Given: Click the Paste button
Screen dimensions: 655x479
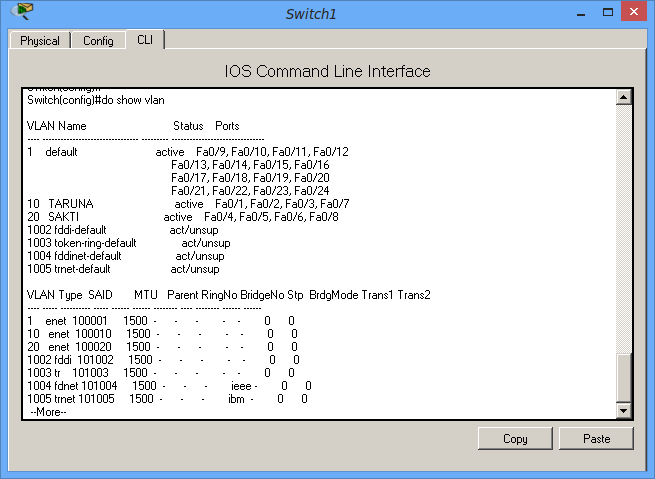Looking at the screenshot, I should [597, 438].
